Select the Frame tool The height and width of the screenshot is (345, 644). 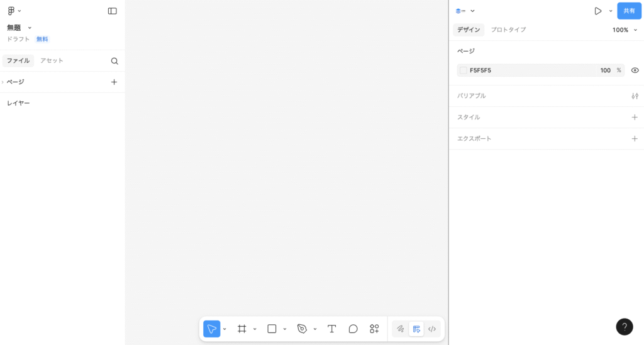pyautogui.click(x=242, y=329)
